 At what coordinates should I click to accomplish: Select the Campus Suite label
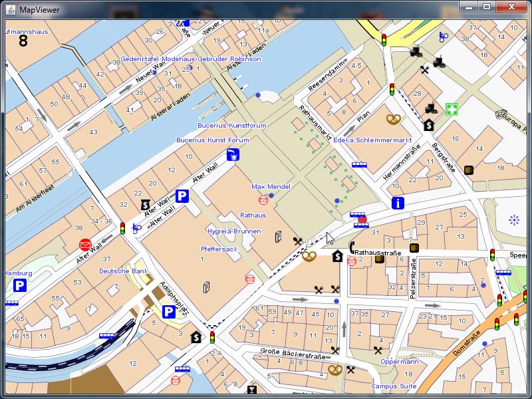394,386
